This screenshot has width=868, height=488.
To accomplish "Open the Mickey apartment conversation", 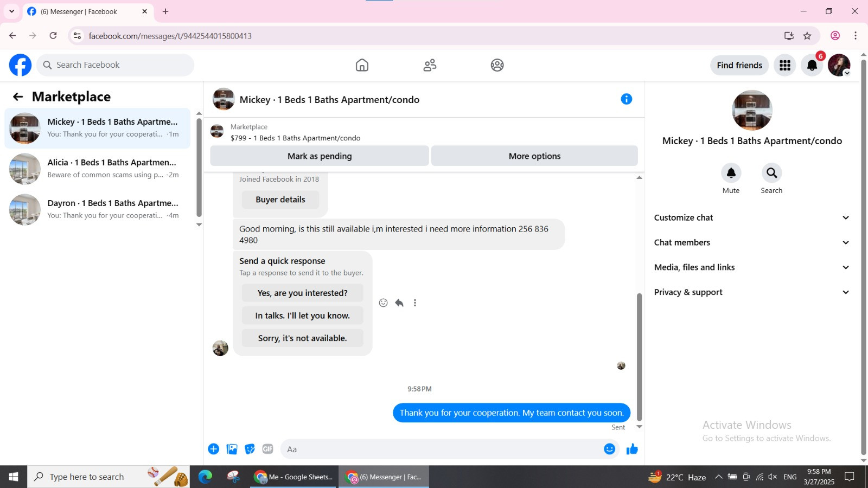I will (98, 128).
